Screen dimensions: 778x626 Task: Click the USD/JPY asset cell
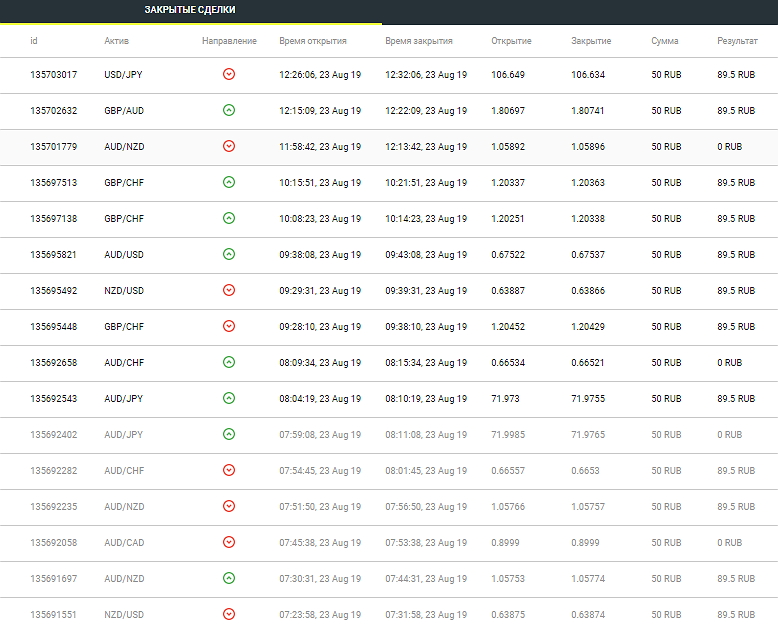[x=123, y=75]
